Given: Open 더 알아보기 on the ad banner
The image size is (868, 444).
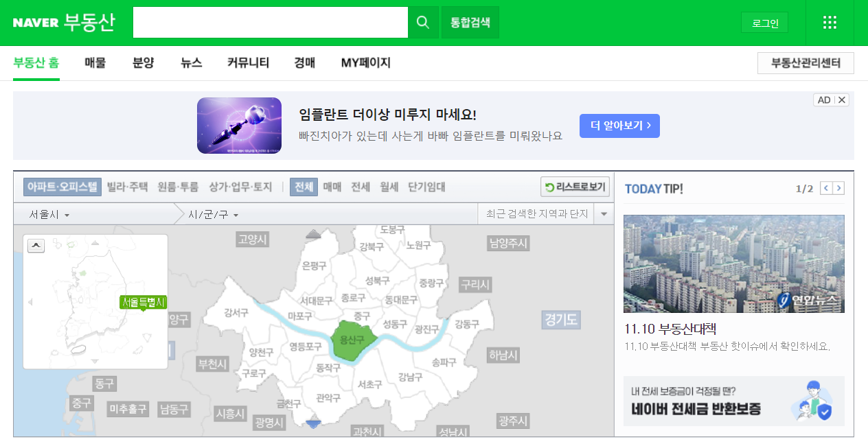Looking at the screenshot, I should (619, 126).
